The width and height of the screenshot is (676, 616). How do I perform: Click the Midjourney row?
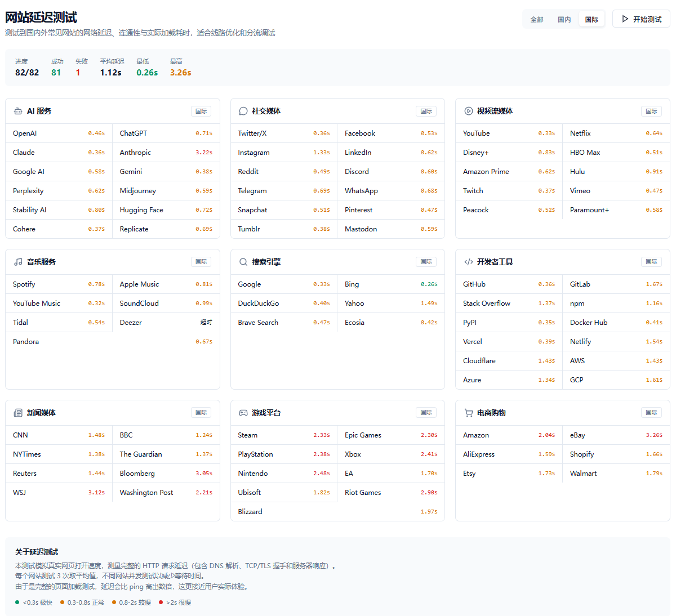click(x=166, y=191)
